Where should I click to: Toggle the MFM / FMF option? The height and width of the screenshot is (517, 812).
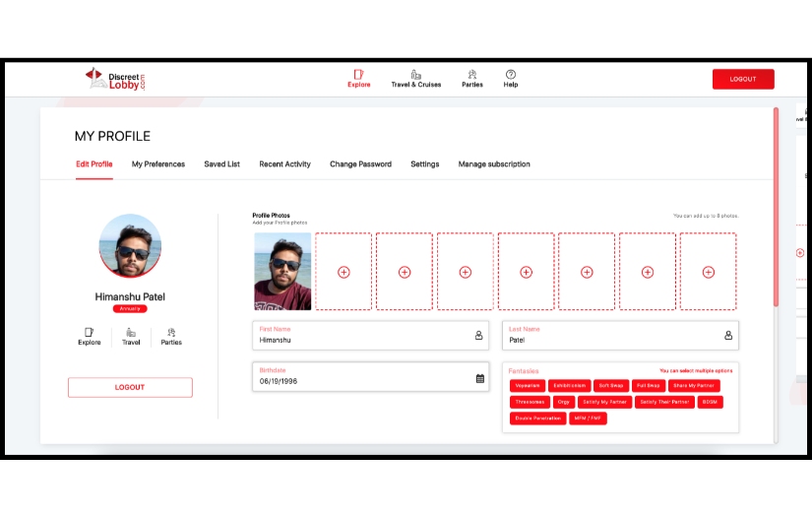coord(588,419)
